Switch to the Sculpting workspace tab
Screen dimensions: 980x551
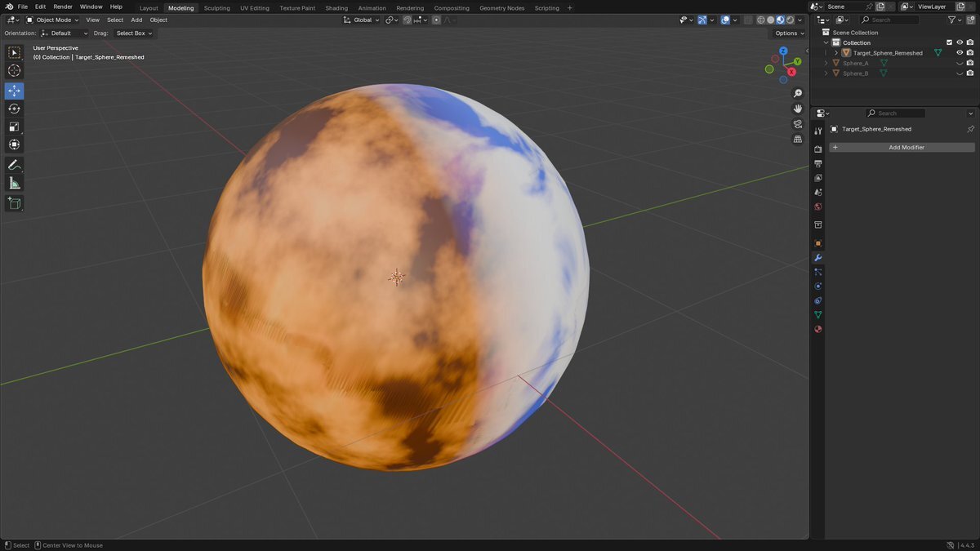tap(216, 8)
